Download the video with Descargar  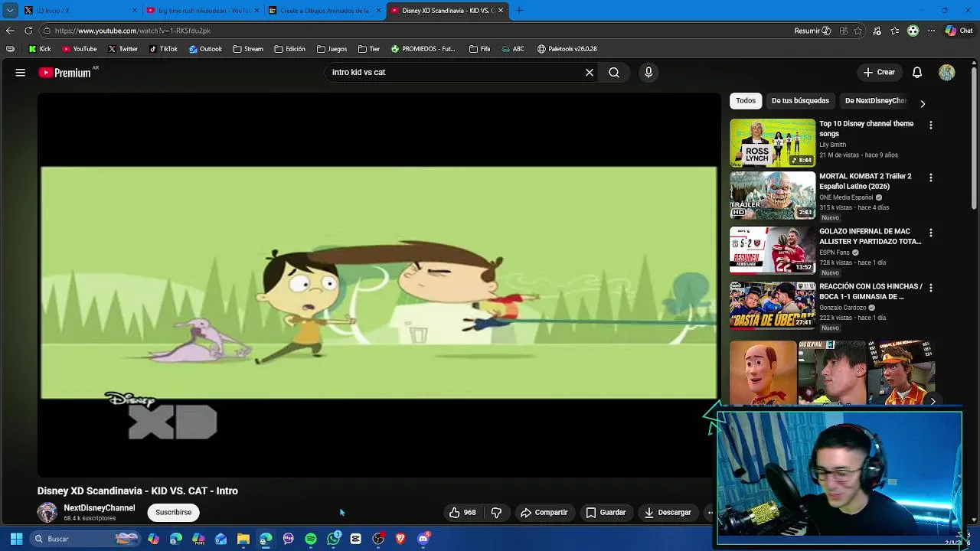[668, 512]
